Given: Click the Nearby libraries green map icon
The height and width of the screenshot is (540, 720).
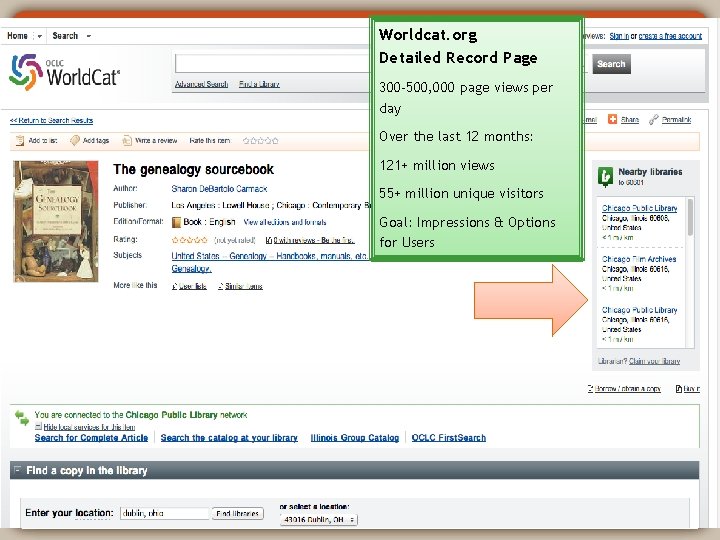Looking at the screenshot, I should click(x=606, y=176).
